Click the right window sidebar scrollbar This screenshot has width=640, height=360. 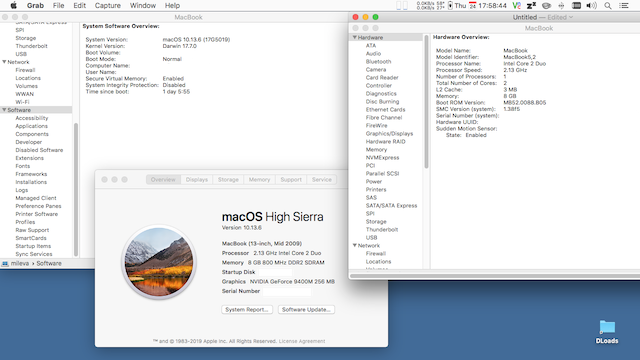[427, 101]
